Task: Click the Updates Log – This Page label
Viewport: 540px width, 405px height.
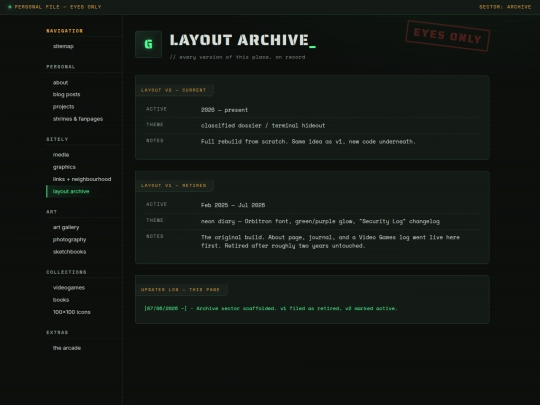Action: coord(180,290)
